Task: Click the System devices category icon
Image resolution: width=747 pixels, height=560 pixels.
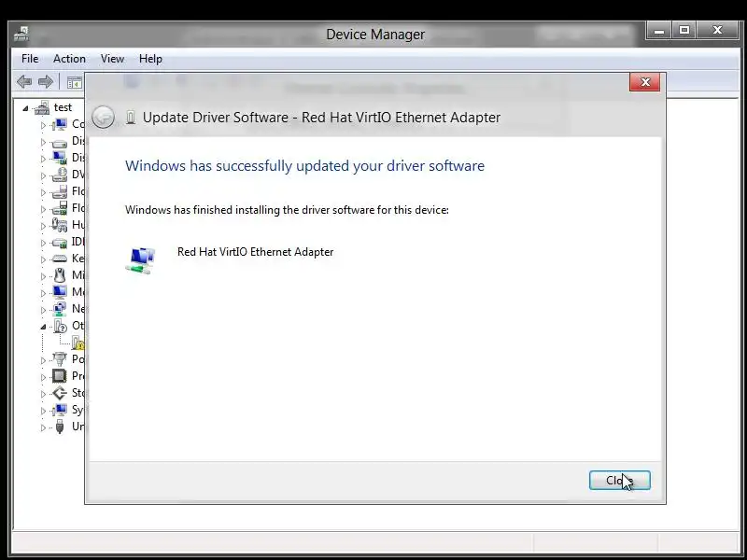Action: [x=60, y=410]
